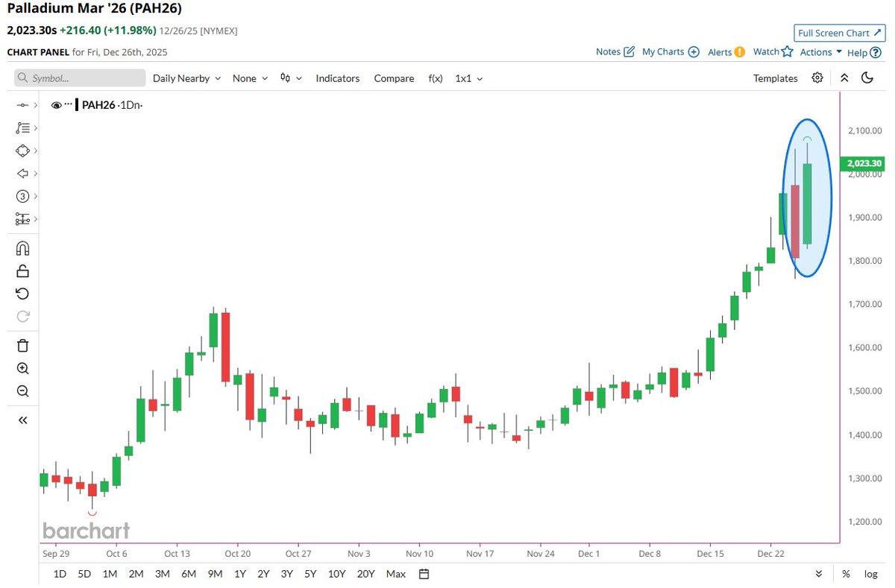Open the None dropdown in toolbar
The height and width of the screenshot is (588, 895).
click(251, 78)
